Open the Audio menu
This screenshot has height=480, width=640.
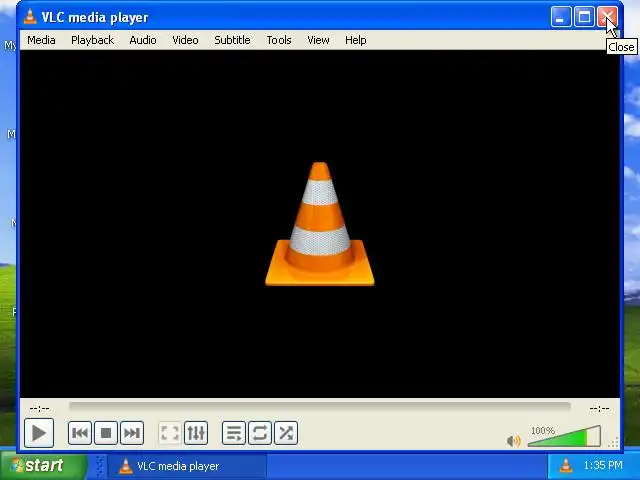coord(143,40)
